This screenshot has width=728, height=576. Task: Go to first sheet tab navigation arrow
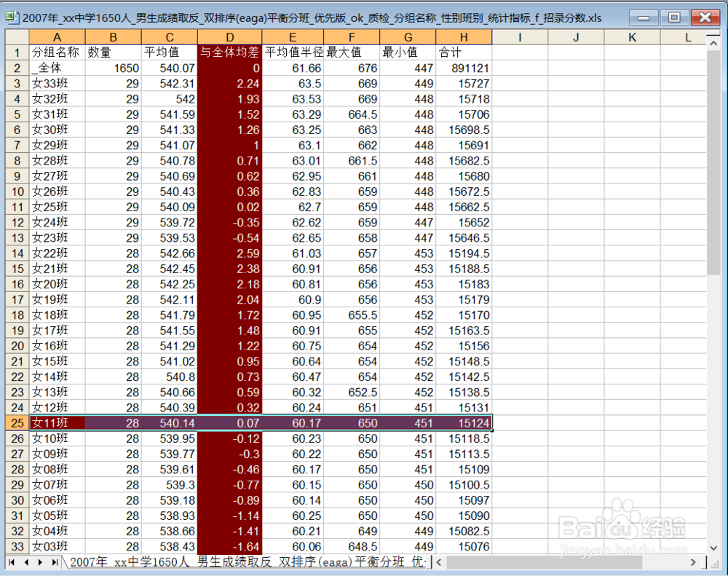click(x=12, y=563)
